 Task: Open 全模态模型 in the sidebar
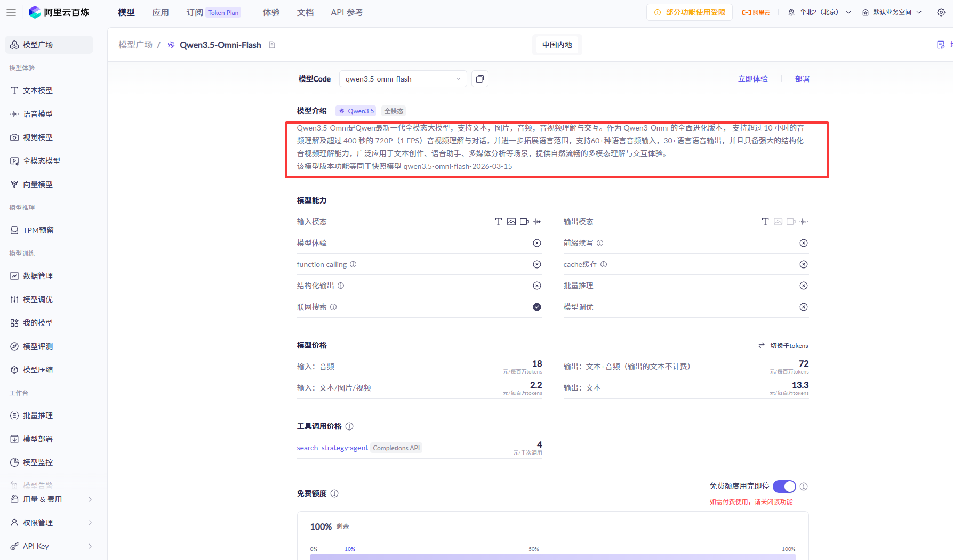49,161
